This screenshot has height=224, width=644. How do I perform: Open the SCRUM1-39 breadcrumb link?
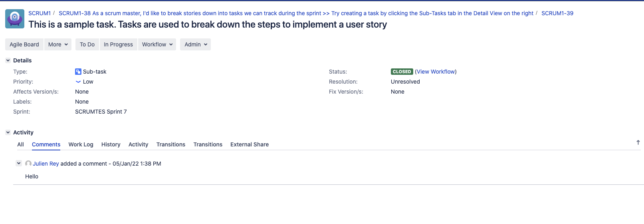coord(557,13)
